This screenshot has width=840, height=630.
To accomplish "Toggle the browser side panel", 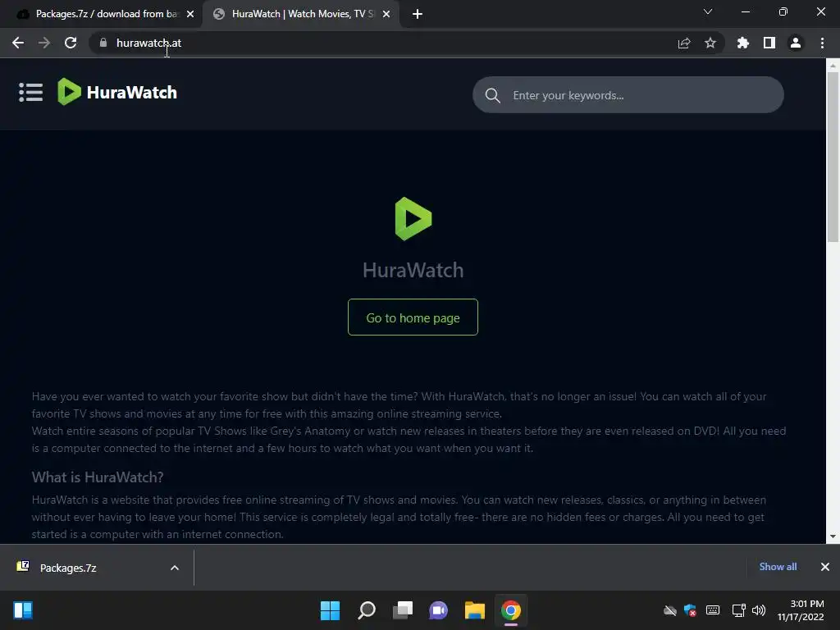I will (769, 43).
